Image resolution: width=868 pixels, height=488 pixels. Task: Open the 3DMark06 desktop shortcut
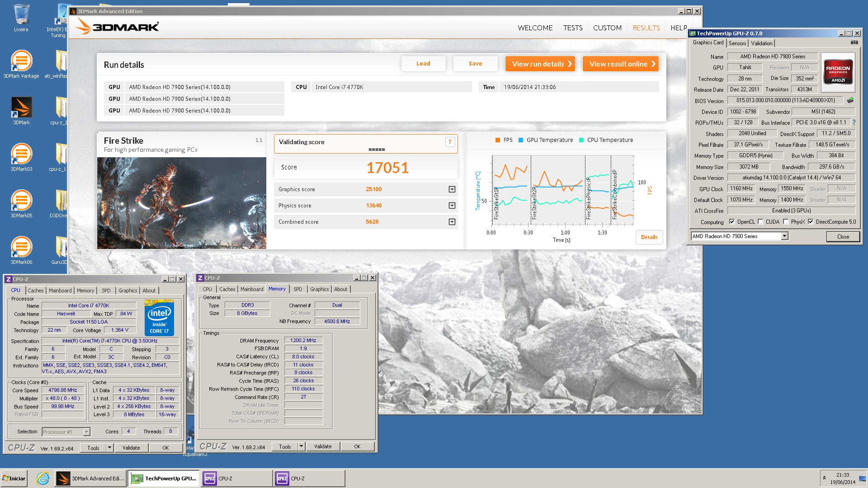pos(21,251)
